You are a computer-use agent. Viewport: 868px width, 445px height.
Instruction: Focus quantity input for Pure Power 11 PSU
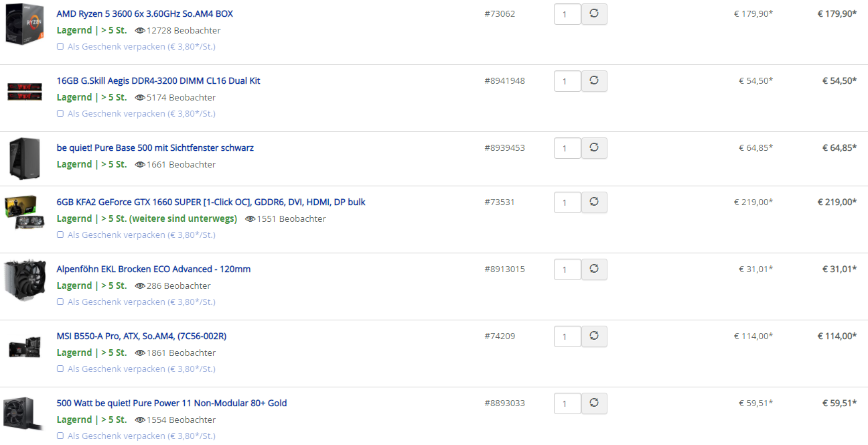567,403
